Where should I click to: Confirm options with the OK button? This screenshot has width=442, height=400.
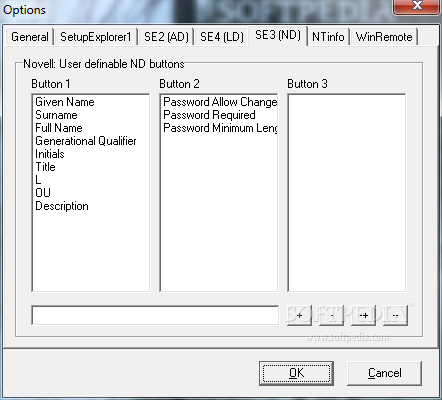(296, 373)
